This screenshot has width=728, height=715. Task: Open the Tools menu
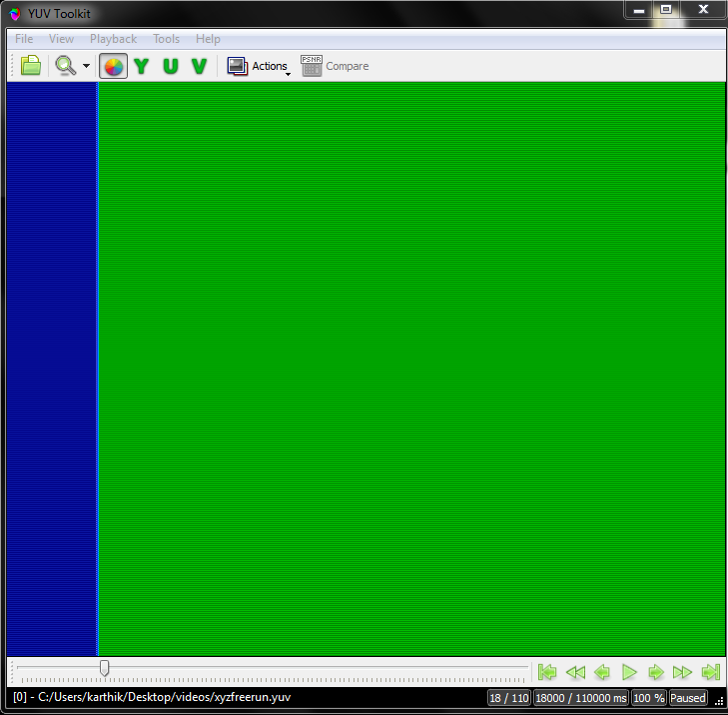coord(166,39)
